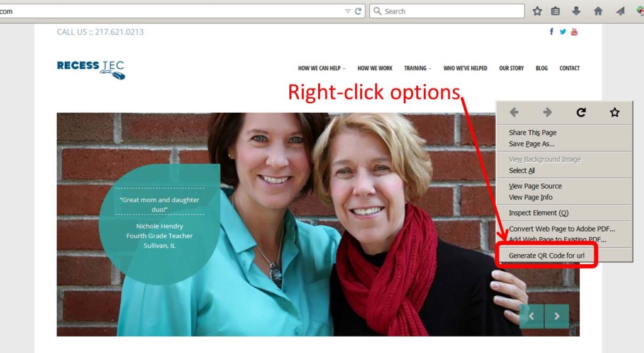This screenshot has height=353, width=644.
Task: Open Recess TEC Facebook page icon
Action: 551,31
